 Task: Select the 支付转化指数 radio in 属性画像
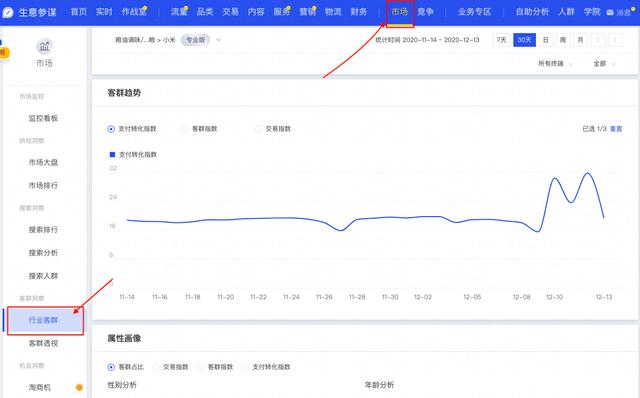245,367
